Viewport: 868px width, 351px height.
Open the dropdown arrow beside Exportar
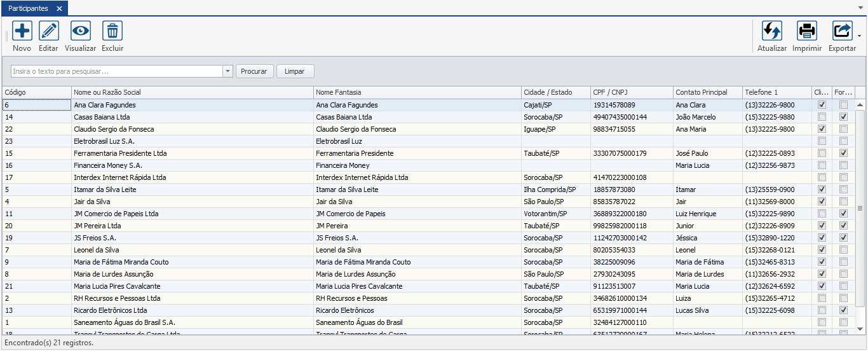[x=859, y=36]
